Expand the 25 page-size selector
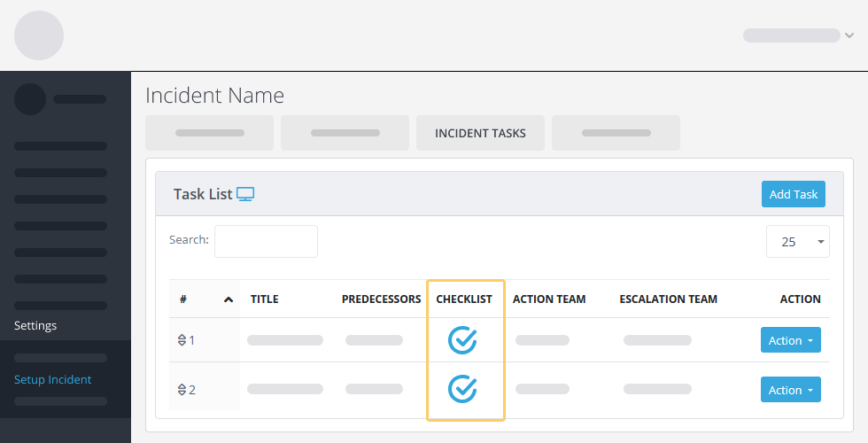Image resolution: width=868 pixels, height=443 pixels. 798,241
